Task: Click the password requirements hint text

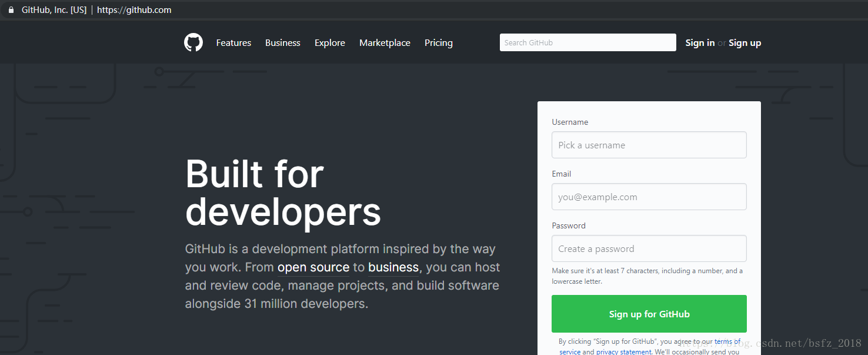Action: pos(647,276)
